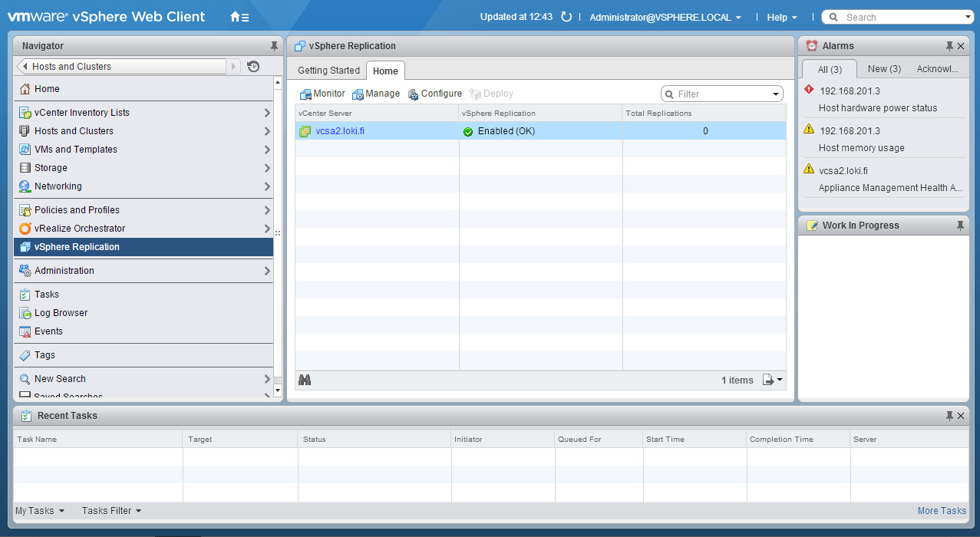Image resolution: width=980 pixels, height=537 pixels.
Task: Click in the Filter input field
Action: pos(721,94)
